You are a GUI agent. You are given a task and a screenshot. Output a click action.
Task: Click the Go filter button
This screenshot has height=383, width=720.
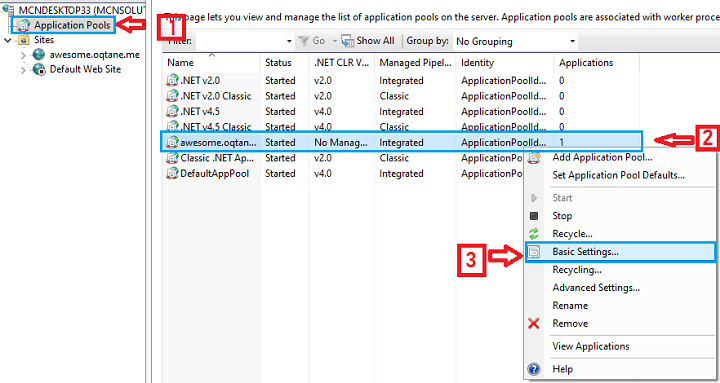[x=312, y=41]
